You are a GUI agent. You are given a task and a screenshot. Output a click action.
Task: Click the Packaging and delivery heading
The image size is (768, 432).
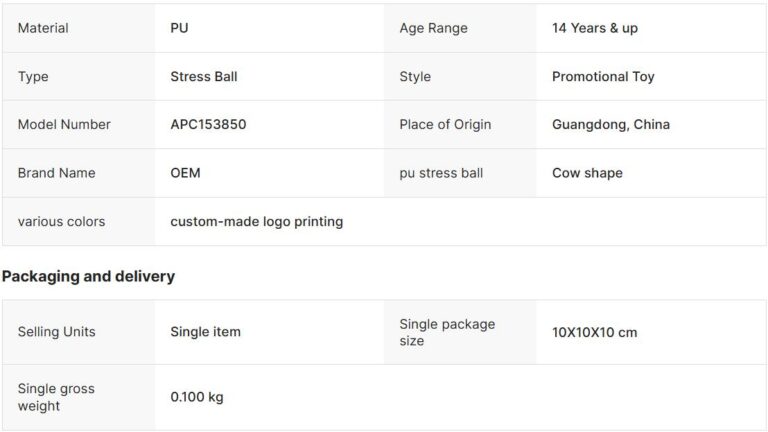tap(88, 277)
